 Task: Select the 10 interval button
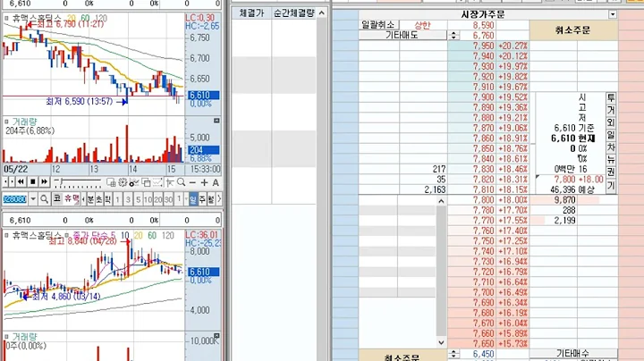pos(148,199)
